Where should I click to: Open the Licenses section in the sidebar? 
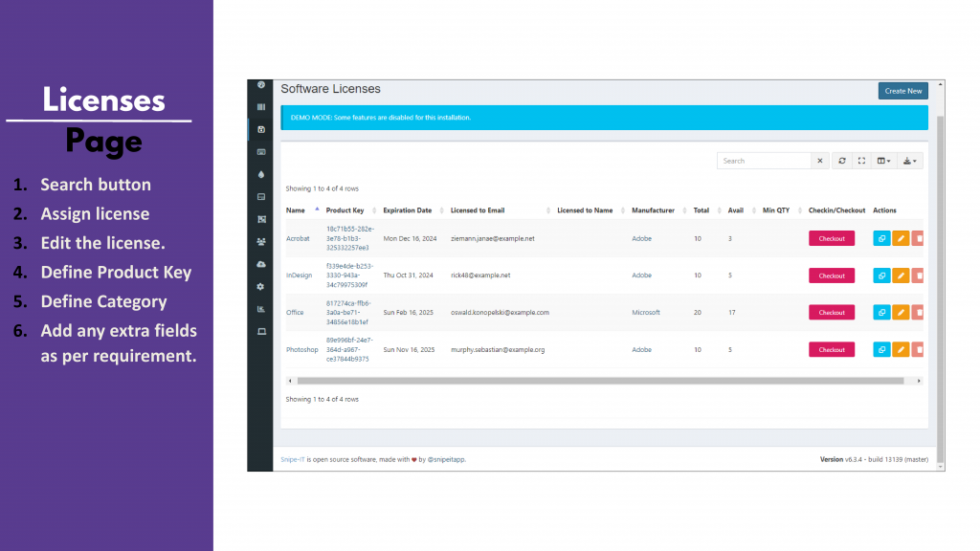point(261,129)
